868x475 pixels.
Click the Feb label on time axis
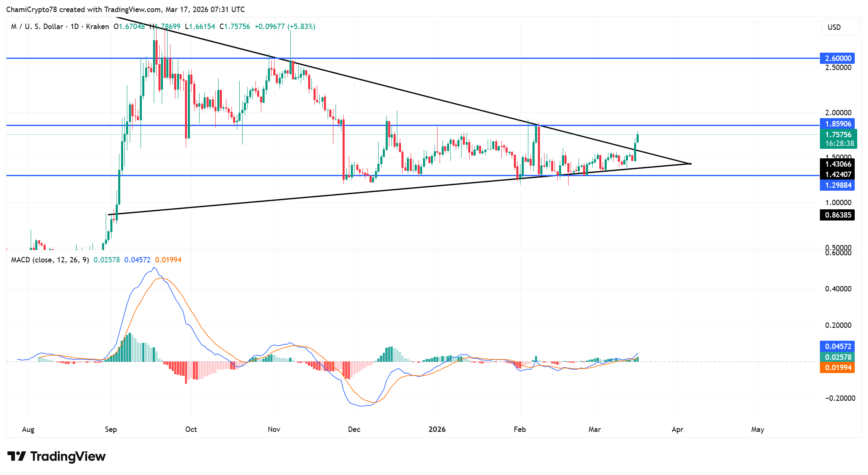point(520,429)
